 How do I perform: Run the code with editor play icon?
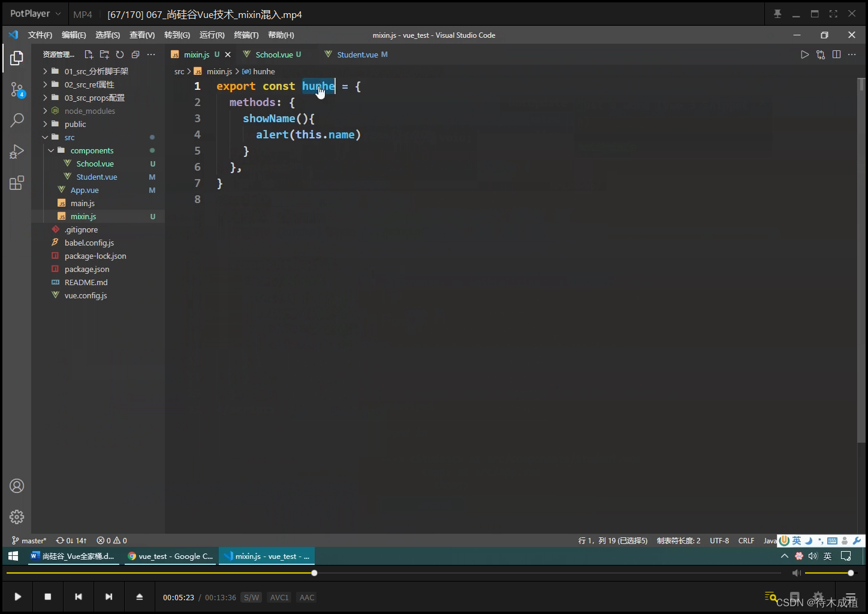[804, 55]
